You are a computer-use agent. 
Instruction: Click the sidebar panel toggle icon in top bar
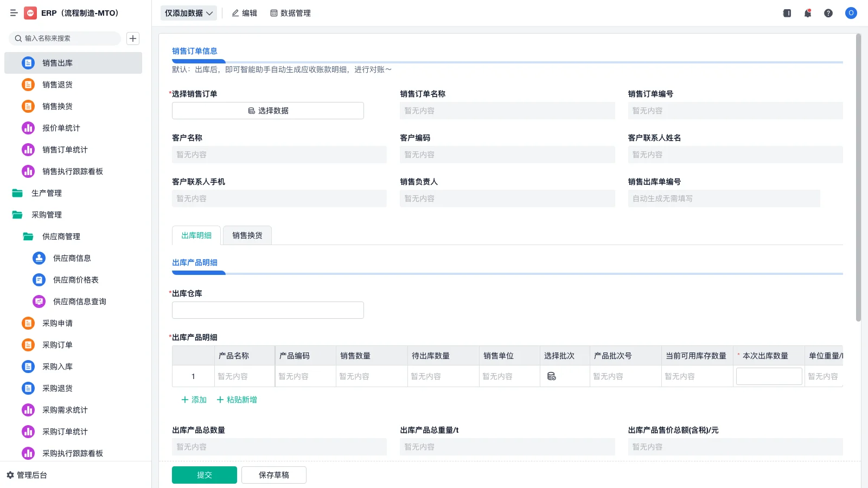786,13
